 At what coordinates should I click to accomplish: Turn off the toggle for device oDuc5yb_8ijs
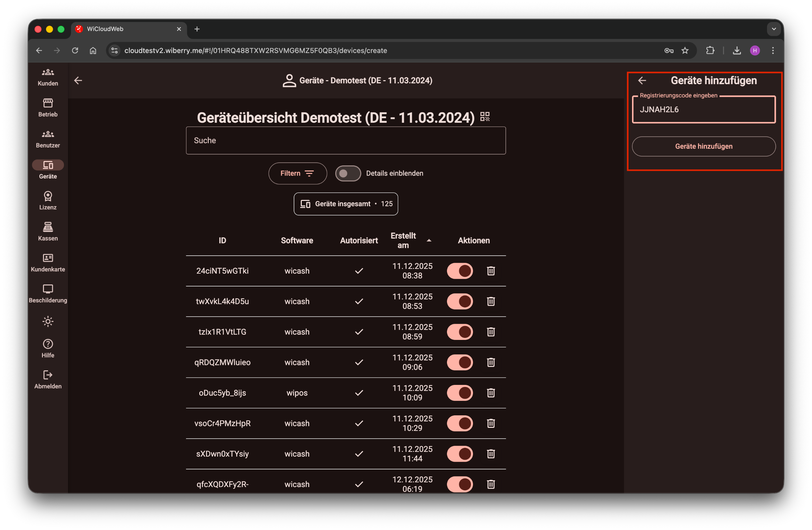click(459, 393)
